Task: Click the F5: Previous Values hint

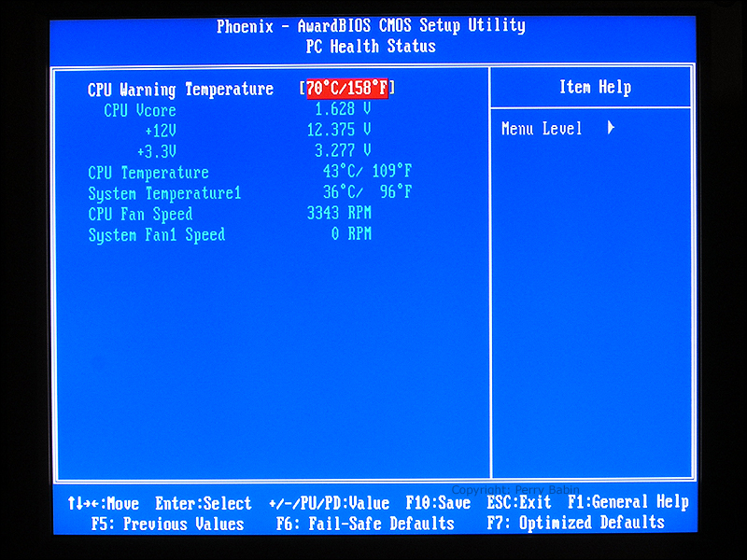Action: point(168,525)
